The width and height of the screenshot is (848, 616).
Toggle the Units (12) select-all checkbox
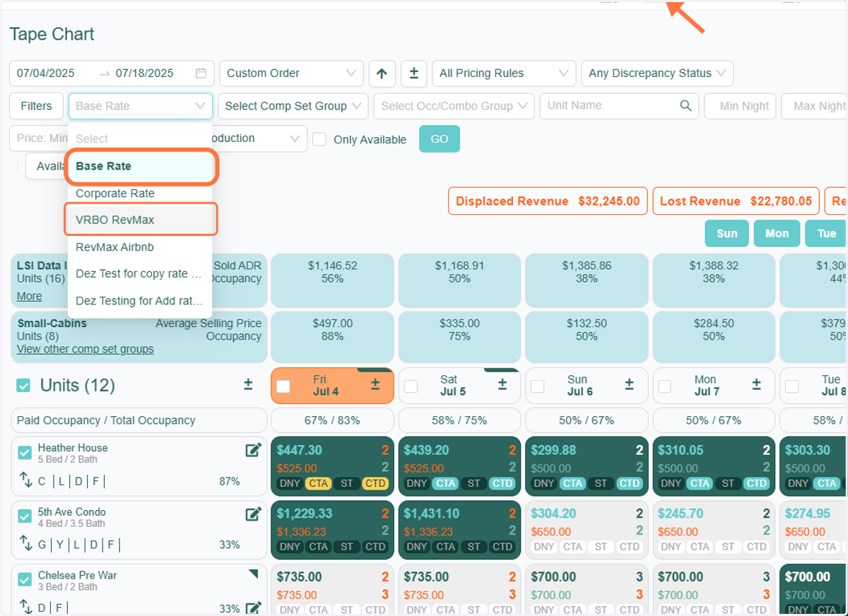(23, 385)
